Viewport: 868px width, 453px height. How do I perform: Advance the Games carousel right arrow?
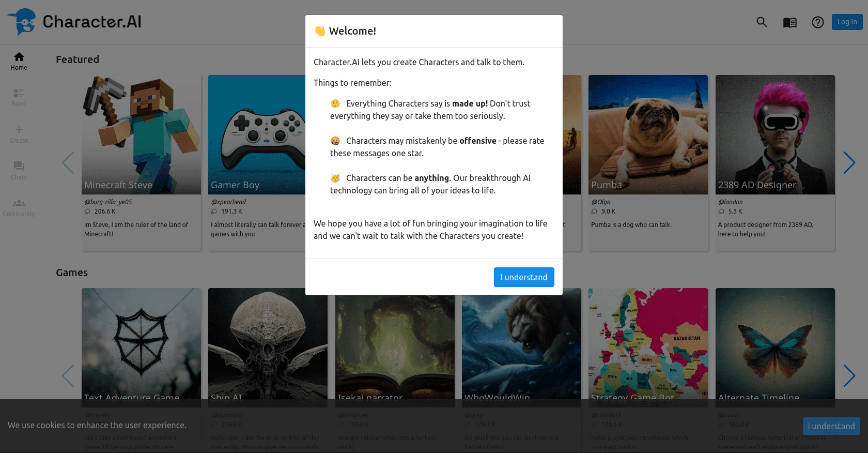(x=849, y=375)
